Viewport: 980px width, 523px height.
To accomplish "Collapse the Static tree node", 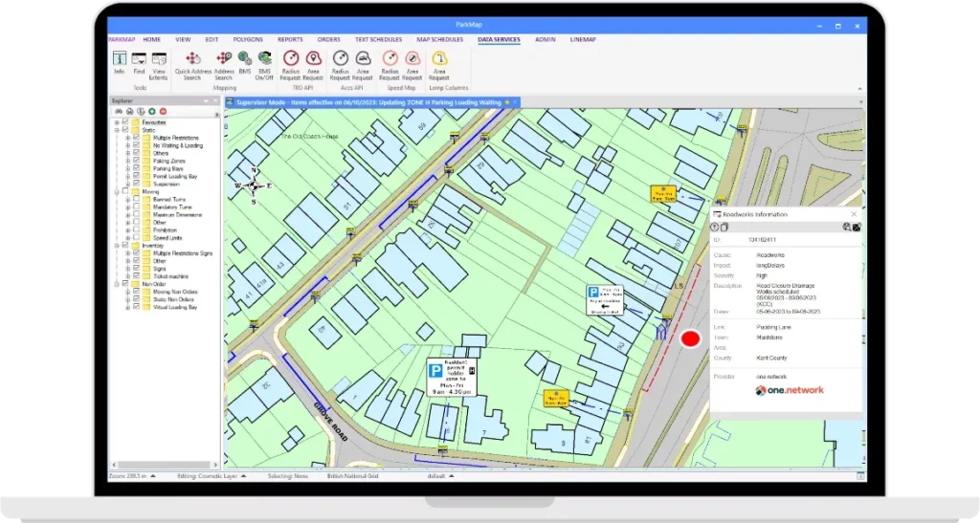I will click(117, 130).
